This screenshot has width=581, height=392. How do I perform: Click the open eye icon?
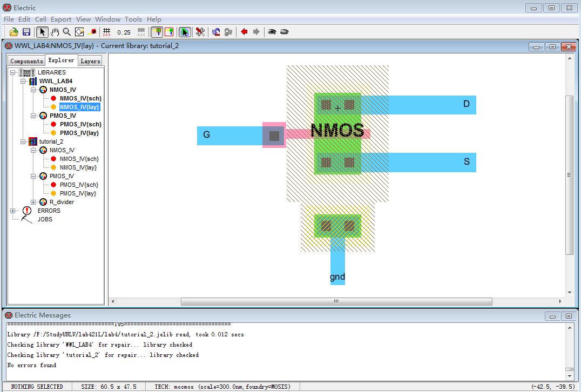tap(272, 32)
